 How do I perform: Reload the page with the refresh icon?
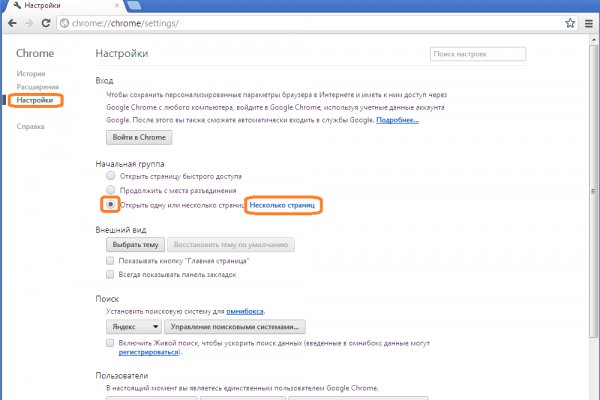click(x=46, y=22)
